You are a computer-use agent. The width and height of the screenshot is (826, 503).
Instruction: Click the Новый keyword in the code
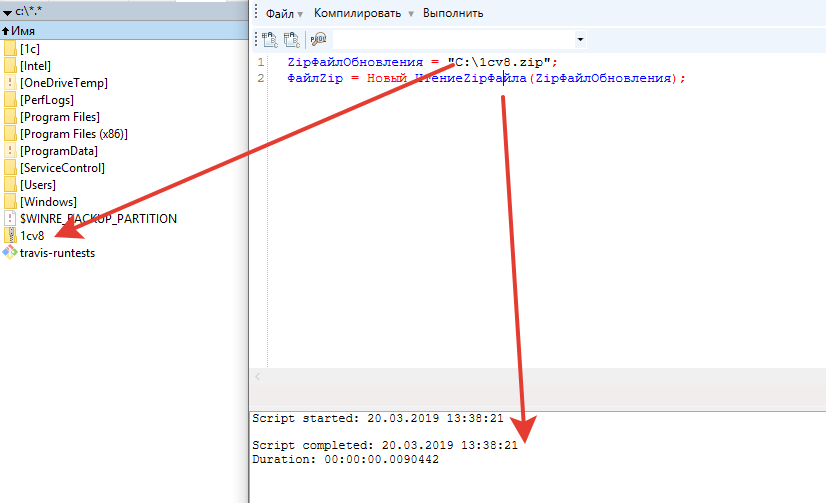click(387, 78)
